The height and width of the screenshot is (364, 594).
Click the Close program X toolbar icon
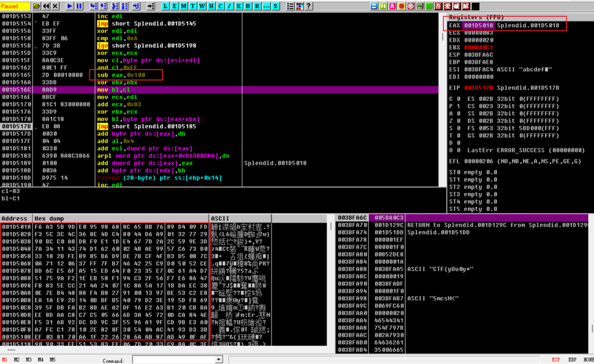pos(55,6)
